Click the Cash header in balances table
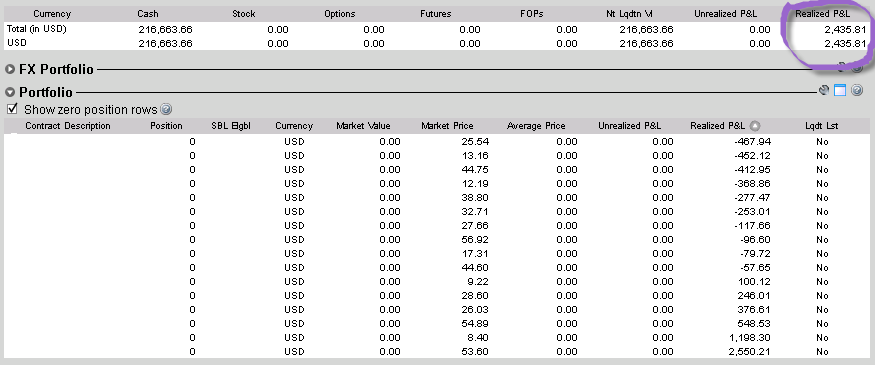The height and width of the screenshot is (365, 875). (148, 13)
